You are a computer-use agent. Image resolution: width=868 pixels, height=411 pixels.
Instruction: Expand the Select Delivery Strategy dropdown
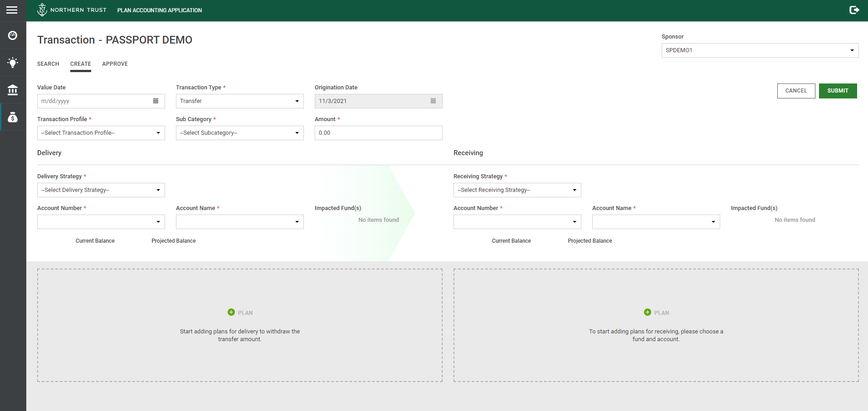[101, 190]
